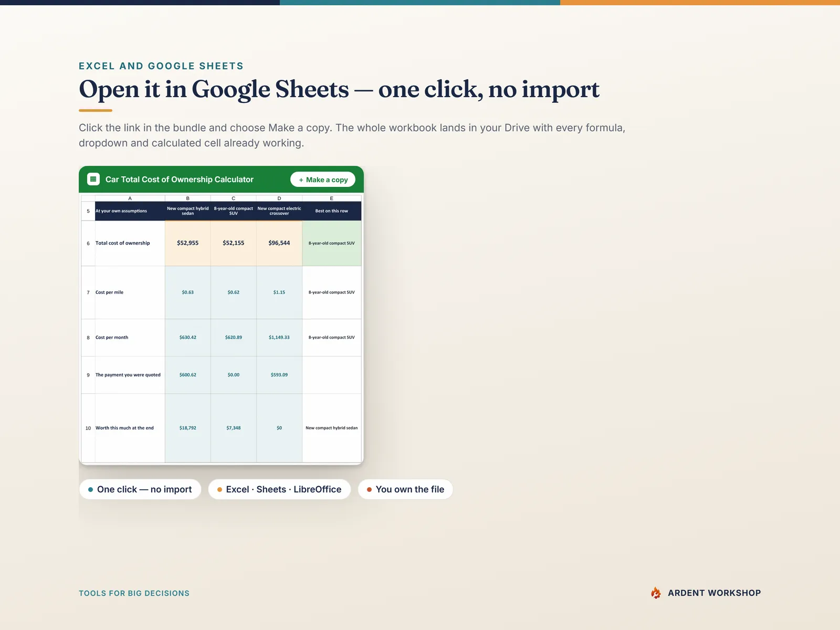Click the $52,955 cell
Viewport: 840px width, 630px height.
point(188,243)
